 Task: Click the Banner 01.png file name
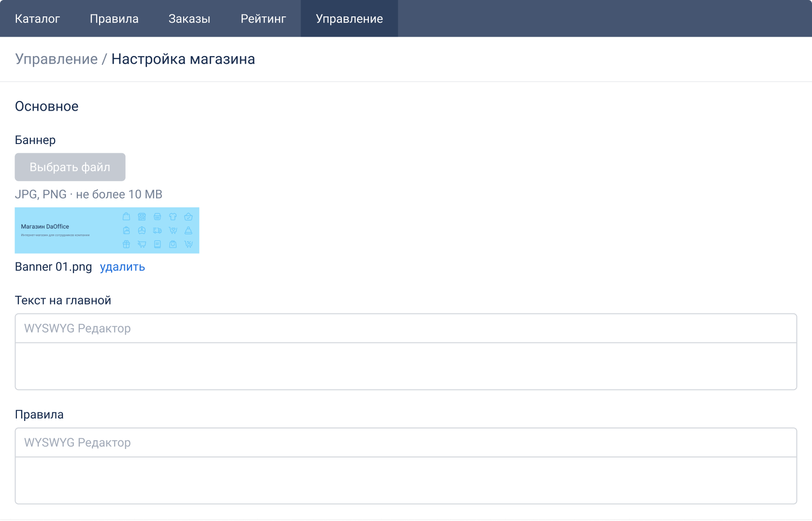[53, 267]
